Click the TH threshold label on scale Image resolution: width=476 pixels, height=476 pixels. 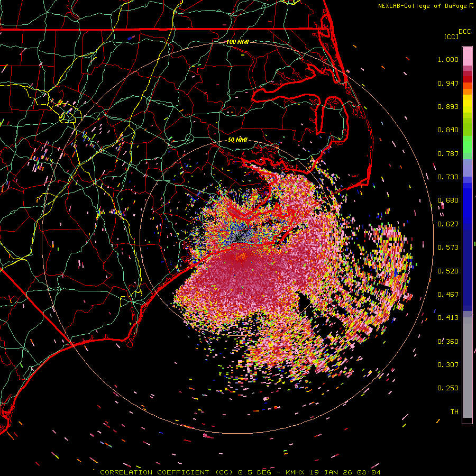tap(454, 412)
